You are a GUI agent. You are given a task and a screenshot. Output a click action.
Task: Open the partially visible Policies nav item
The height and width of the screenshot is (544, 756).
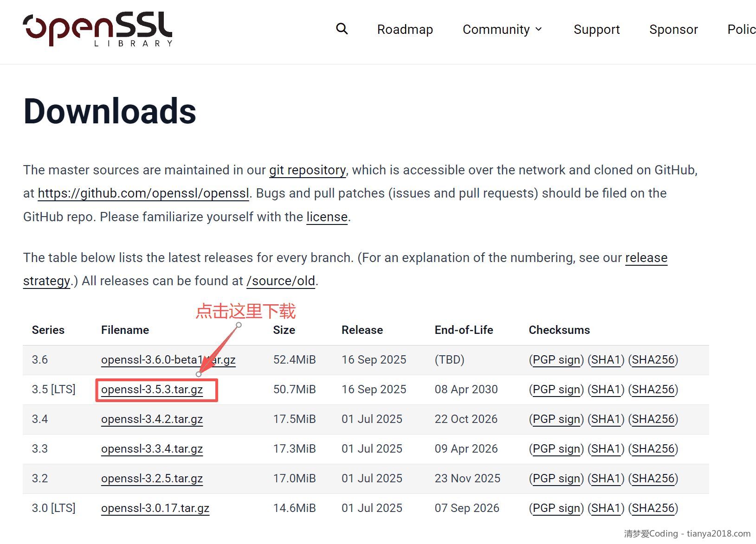point(741,29)
